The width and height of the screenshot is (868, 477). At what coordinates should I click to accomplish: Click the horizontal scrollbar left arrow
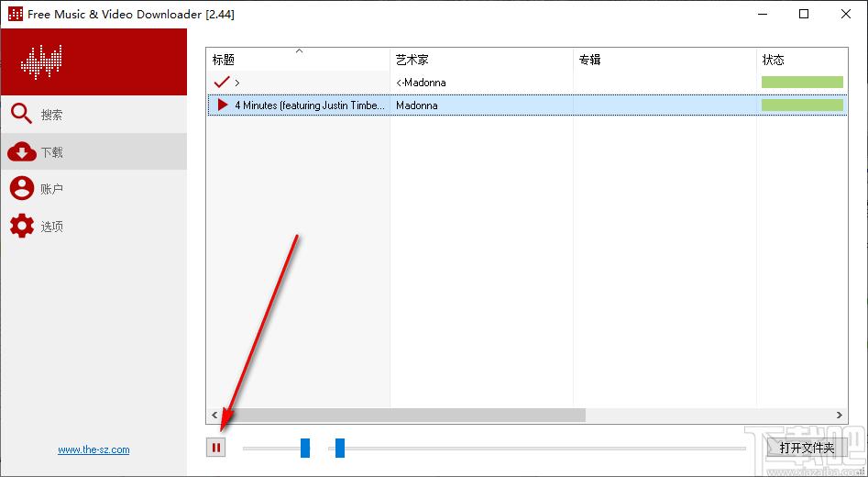pos(214,415)
